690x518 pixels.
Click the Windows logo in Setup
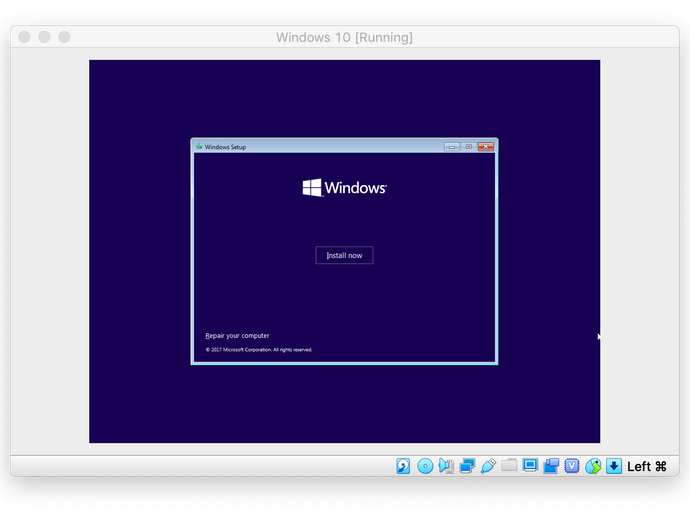[345, 188]
